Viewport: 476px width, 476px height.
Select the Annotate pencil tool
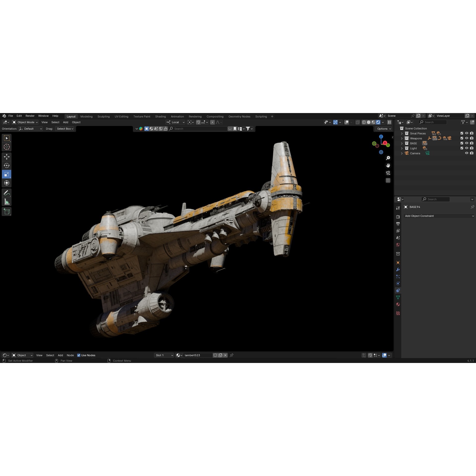point(7,193)
